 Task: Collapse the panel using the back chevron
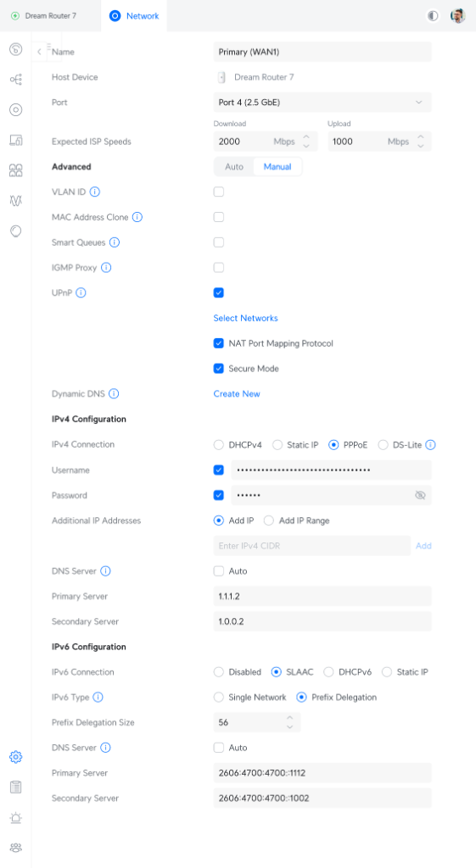click(39, 52)
